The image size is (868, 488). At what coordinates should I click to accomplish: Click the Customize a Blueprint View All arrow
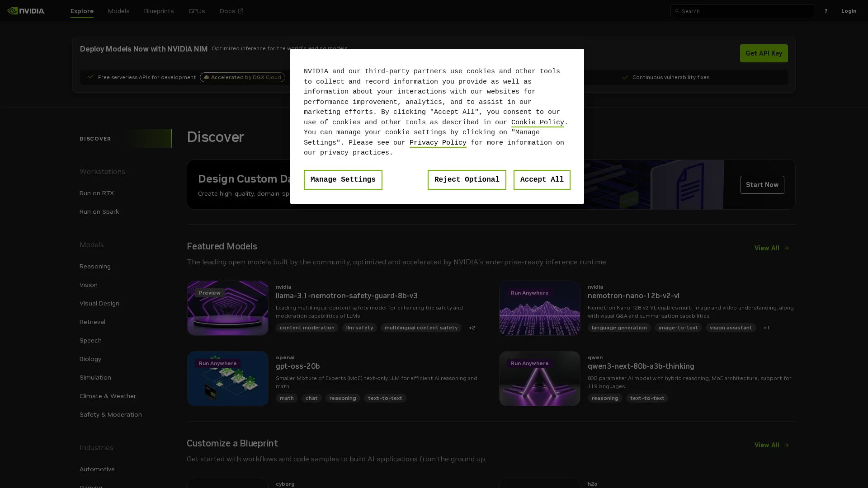(x=786, y=445)
